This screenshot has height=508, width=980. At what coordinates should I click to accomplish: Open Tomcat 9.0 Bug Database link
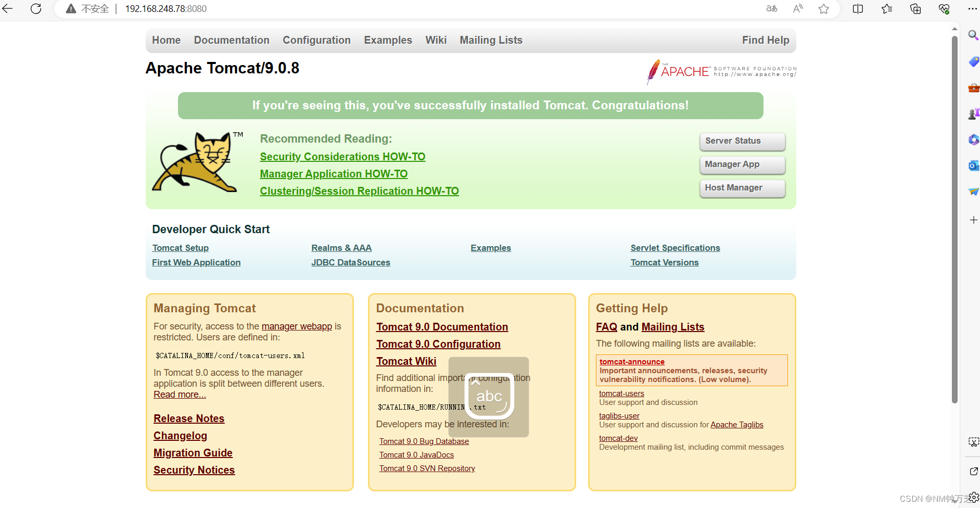pyautogui.click(x=424, y=441)
